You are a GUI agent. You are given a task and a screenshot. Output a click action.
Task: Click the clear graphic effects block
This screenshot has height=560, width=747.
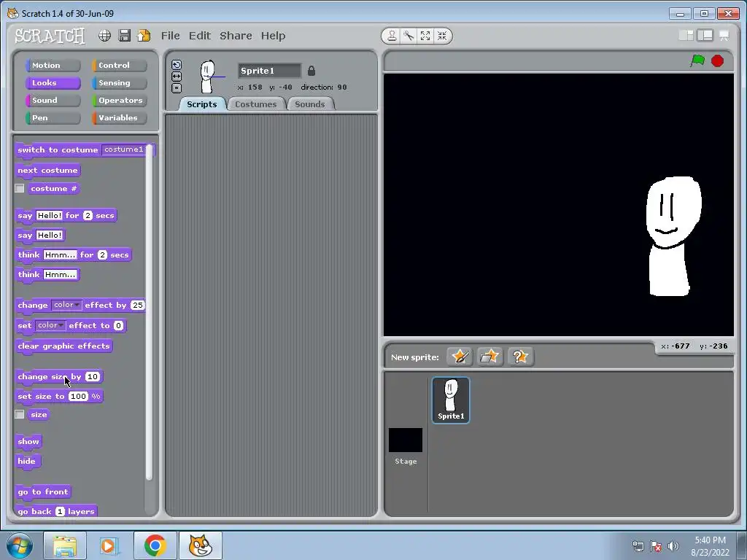(64, 346)
